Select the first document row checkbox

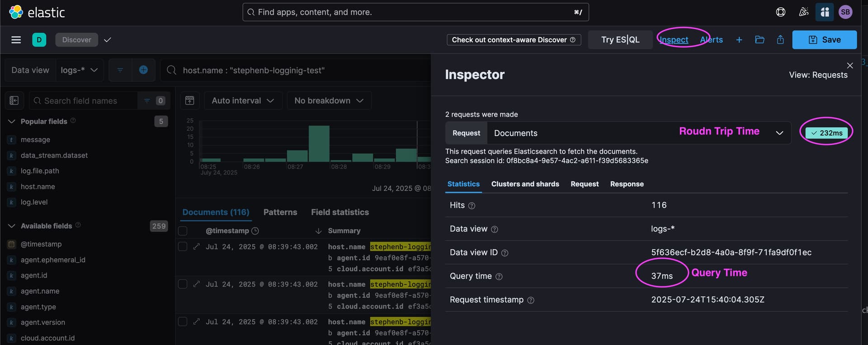point(183,246)
